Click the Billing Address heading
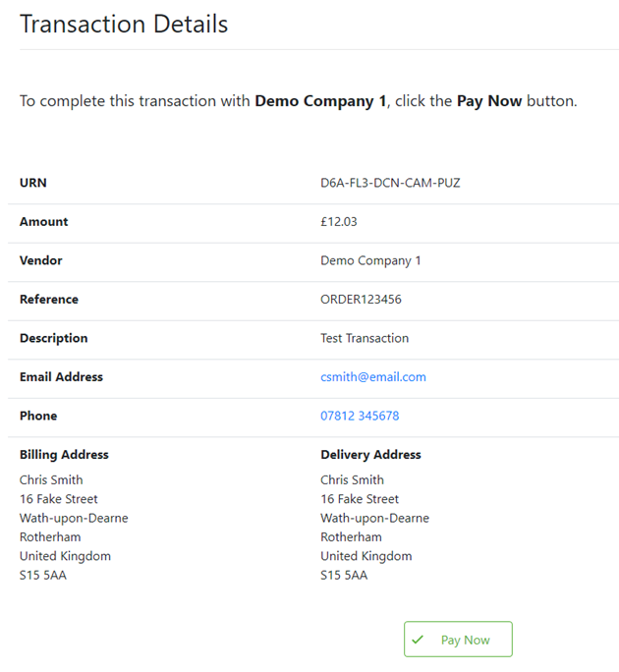 (64, 455)
